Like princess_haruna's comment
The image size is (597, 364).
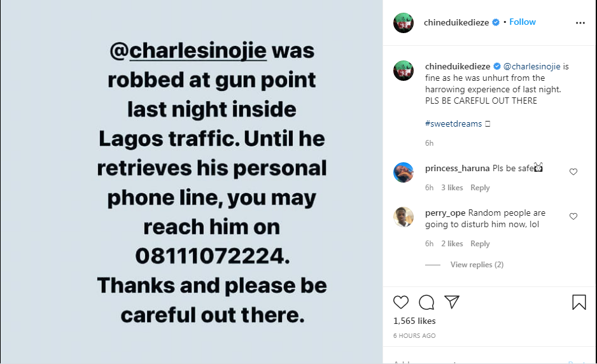(573, 172)
